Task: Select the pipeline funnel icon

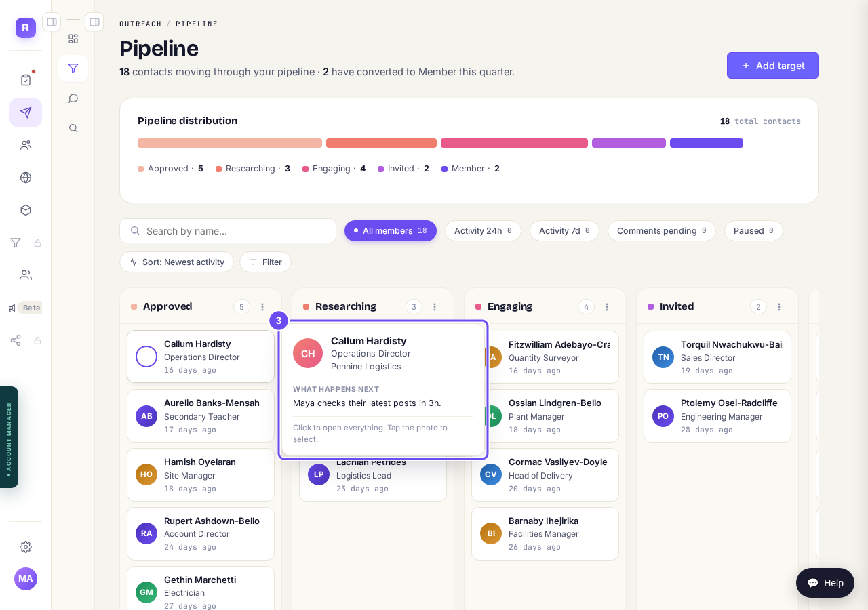Action: (x=73, y=68)
